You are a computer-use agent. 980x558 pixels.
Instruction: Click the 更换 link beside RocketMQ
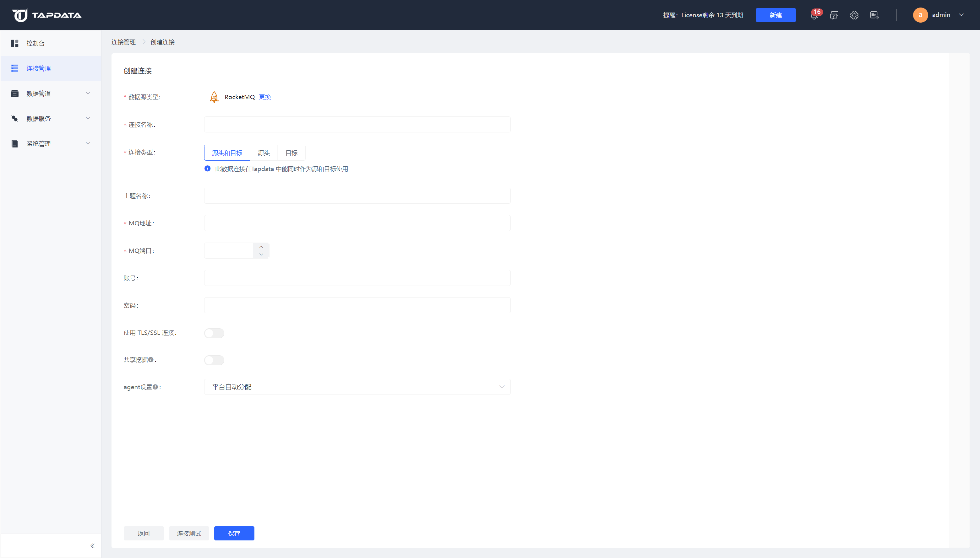point(265,97)
